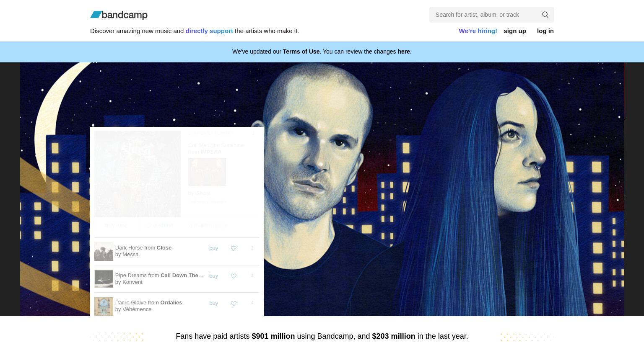Wishlist Dark Horse with heart icon

(x=234, y=248)
